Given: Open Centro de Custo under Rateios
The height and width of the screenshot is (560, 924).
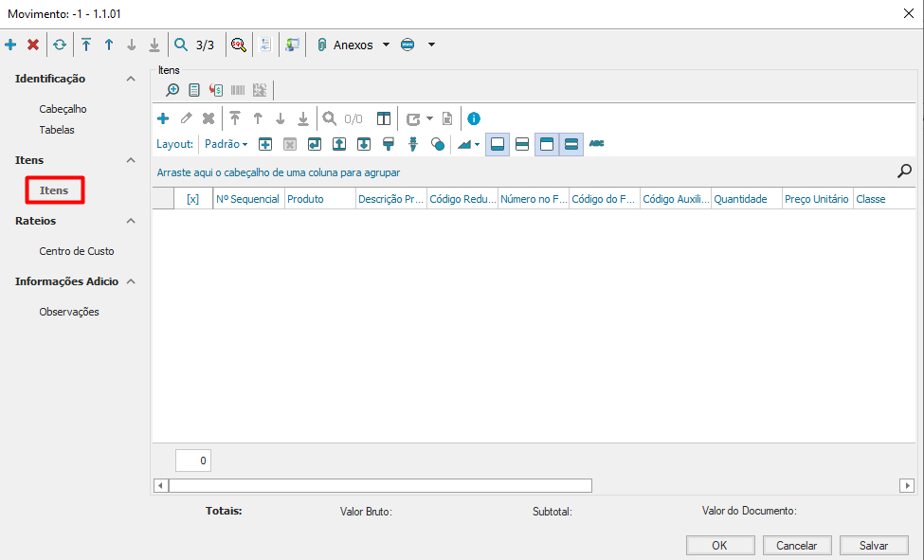Looking at the screenshot, I should coord(76,251).
